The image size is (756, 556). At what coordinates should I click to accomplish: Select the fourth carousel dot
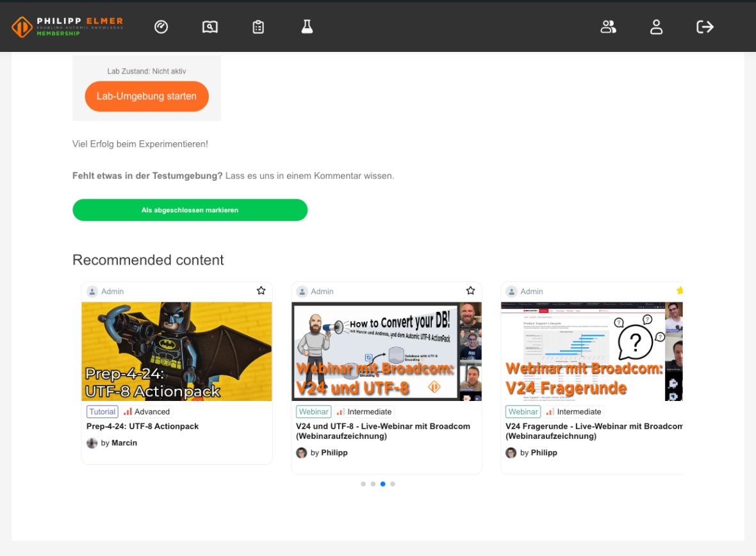pyautogui.click(x=392, y=484)
